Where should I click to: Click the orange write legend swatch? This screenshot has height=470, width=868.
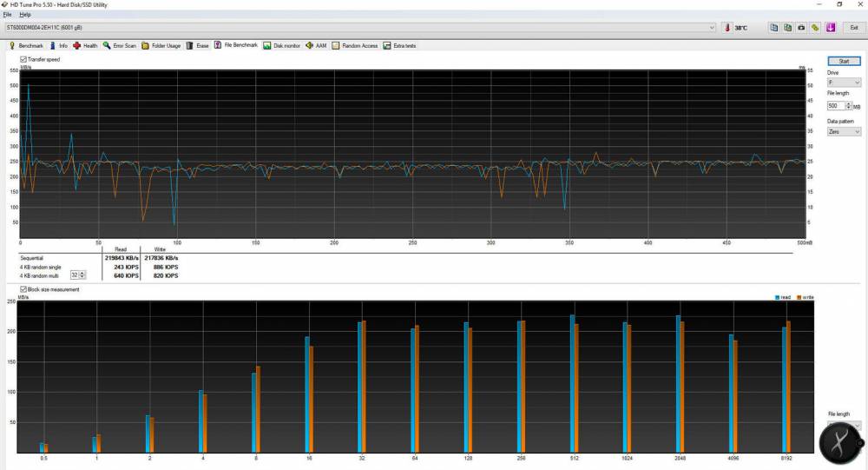point(799,298)
